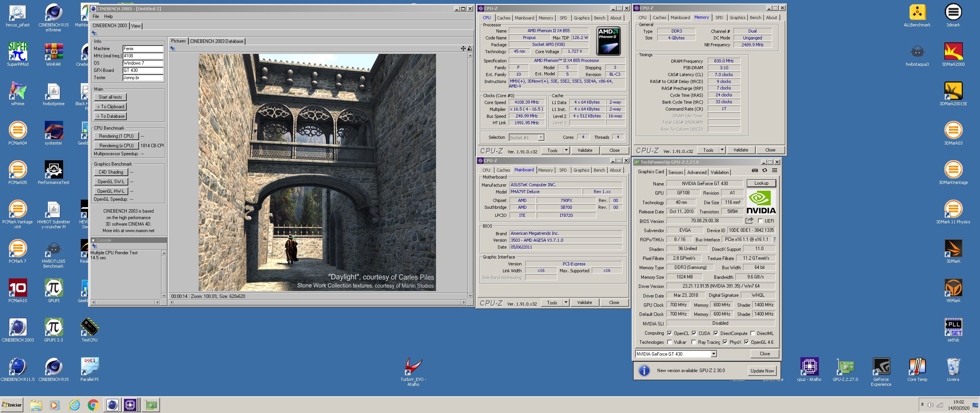Open Tools dropdown arrow in CPU-Z Memory window
The height and width of the screenshot is (413, 980).
coord(722,150)
